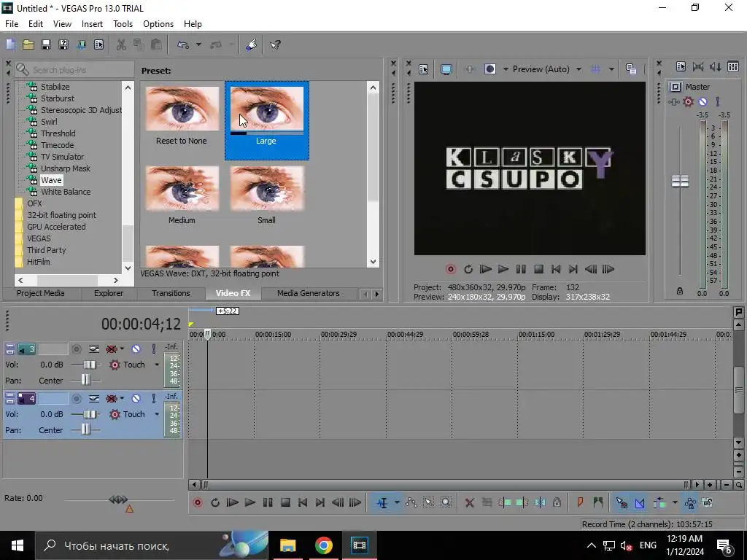Open track 3 FX dropdown arrow
This screenshot has height=560, width=747.
(x=122, y=349)
